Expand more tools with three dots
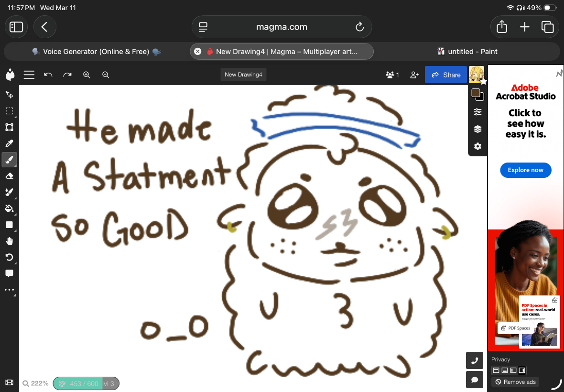 click(x=10, y=290)
